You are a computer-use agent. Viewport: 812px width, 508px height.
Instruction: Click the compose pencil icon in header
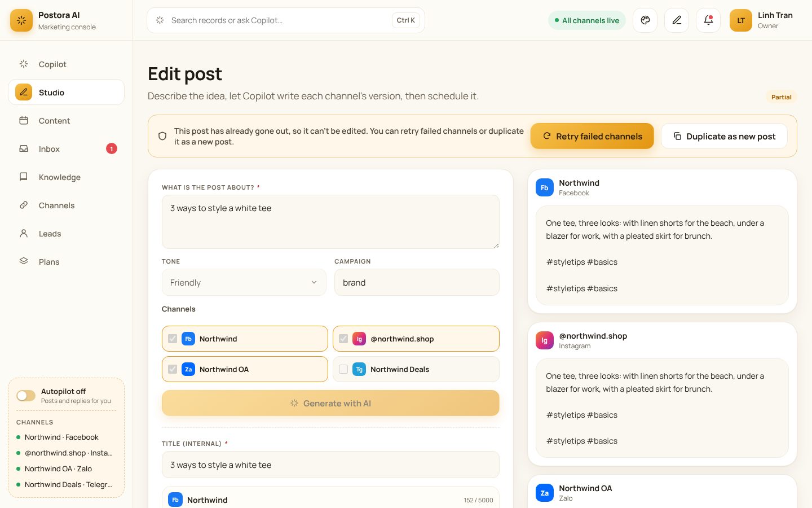(677, 20)
